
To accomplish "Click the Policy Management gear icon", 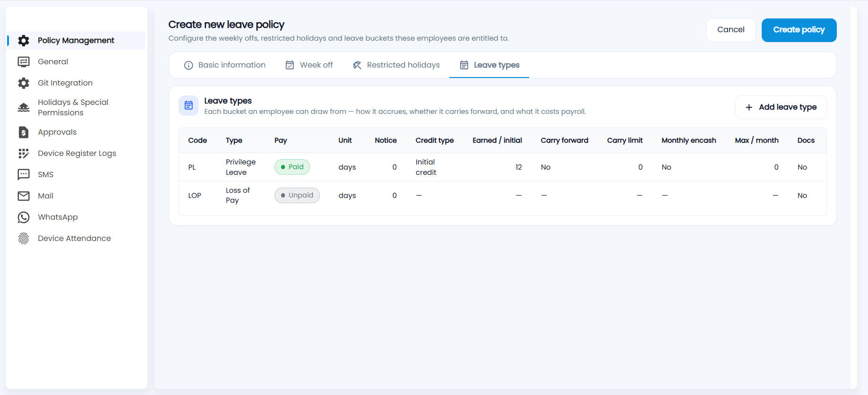I will [24, 41].
